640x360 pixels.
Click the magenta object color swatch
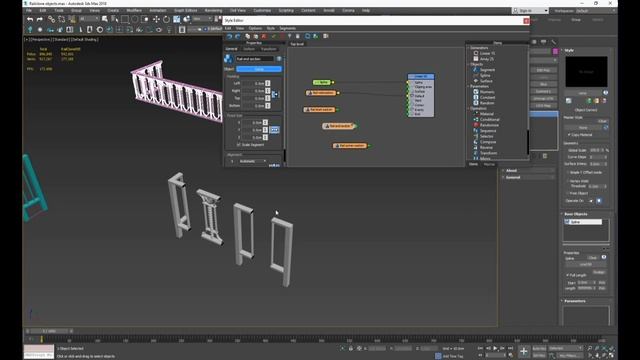[x=555, y=51]
